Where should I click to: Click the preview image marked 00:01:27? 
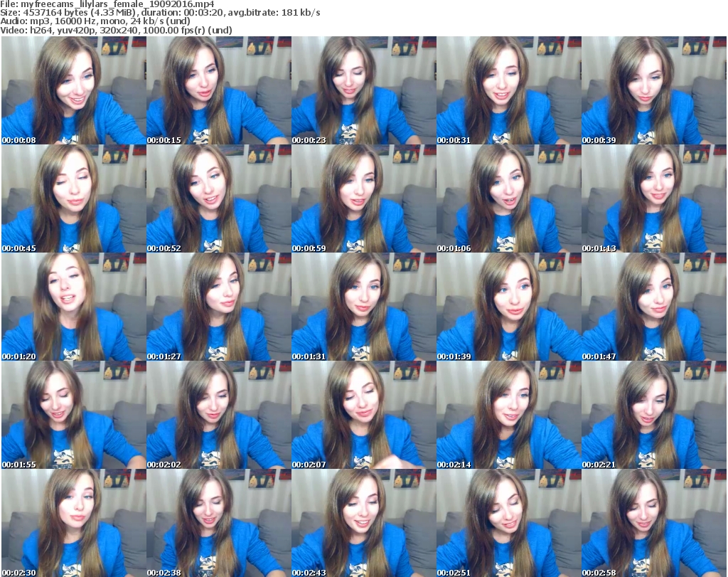coord(219,307)
